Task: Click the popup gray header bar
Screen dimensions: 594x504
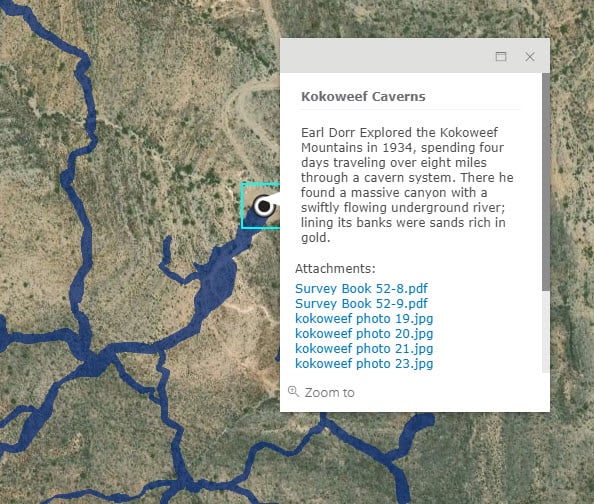Action: pos(386,56)
